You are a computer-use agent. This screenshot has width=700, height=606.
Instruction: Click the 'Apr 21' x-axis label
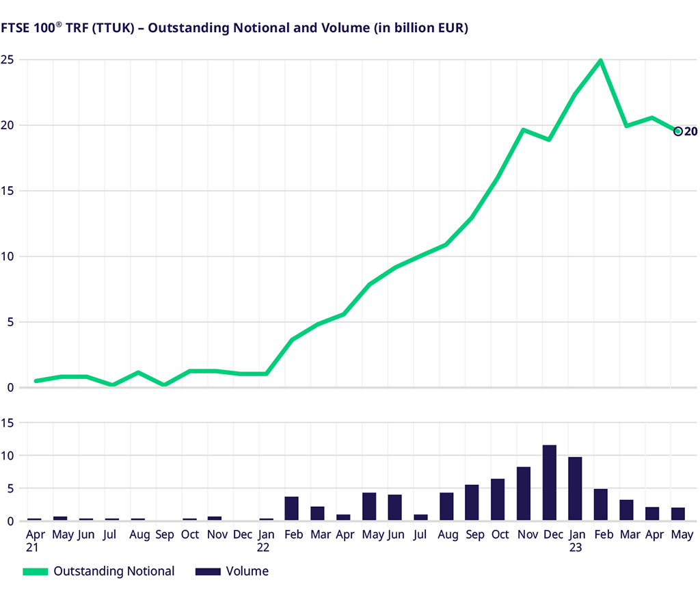(34, 540)
